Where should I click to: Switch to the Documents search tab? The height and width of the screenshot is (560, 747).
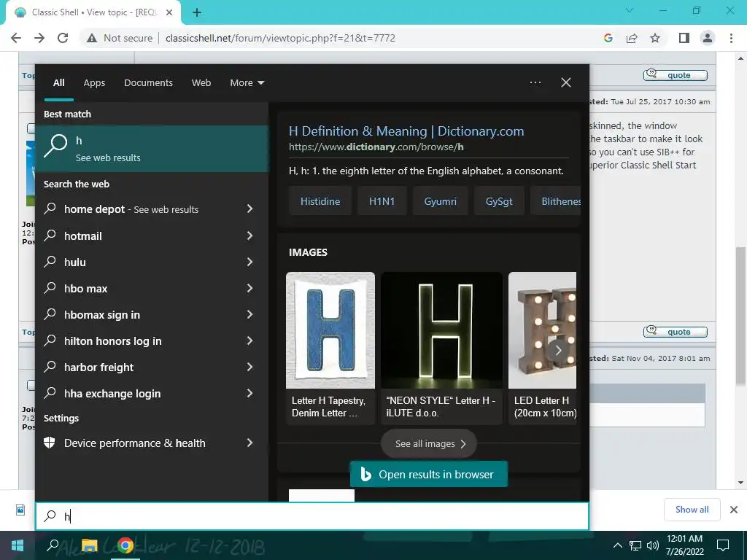[x=148, y=83]
